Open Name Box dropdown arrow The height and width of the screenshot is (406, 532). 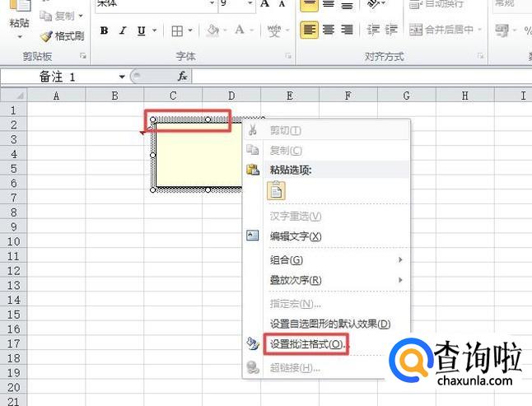(x=122, y=77)
